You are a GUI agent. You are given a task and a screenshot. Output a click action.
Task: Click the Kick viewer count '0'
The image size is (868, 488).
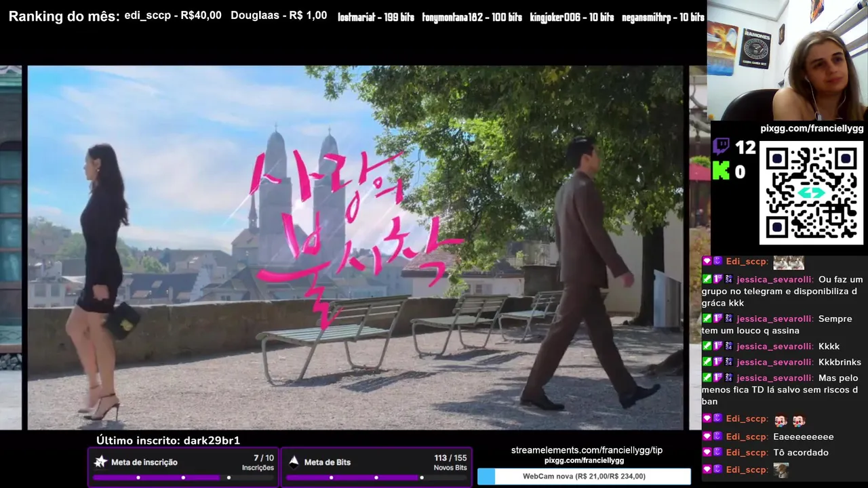point(740,172)
